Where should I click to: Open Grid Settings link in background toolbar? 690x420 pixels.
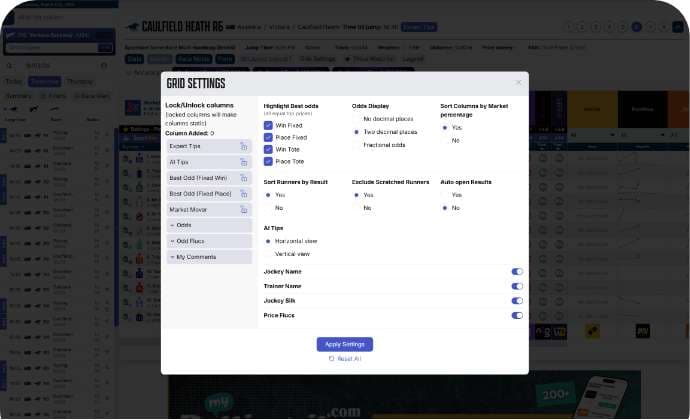(317, 59)
